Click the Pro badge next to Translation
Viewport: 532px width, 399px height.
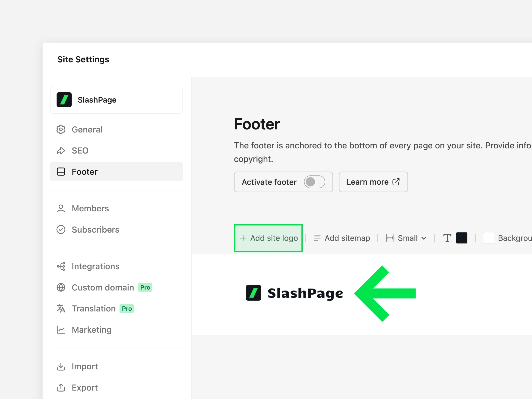coord(127,309)
